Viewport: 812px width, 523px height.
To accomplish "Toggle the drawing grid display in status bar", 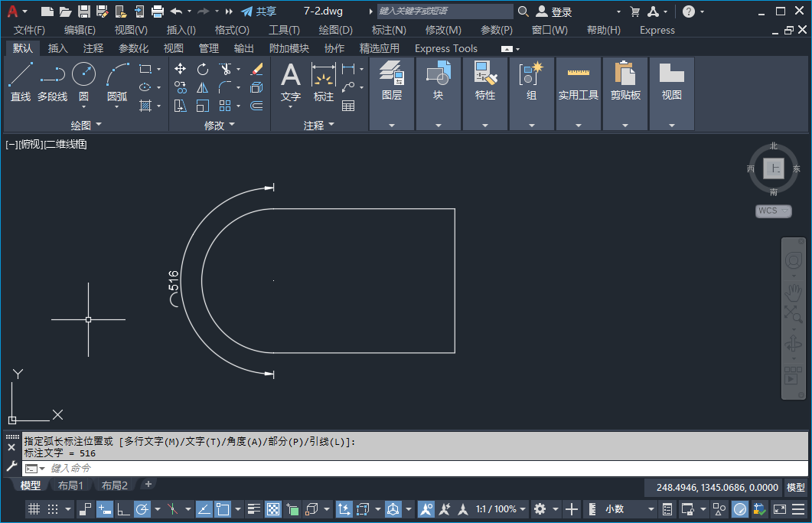I will click(34, 509).
